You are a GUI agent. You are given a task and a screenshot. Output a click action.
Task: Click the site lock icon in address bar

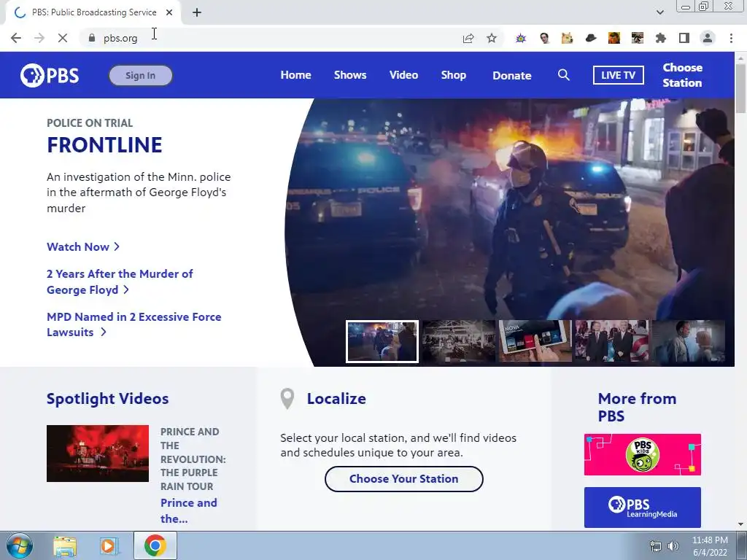(92, 38)
